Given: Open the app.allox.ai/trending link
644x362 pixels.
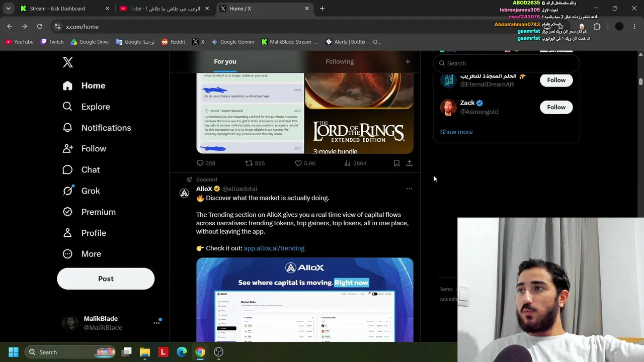Looking at the screenshot, I should 274,248.
